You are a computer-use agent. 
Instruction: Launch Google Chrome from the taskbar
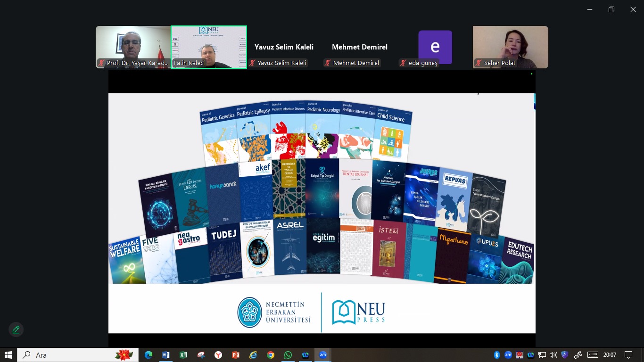click(270, 355)
